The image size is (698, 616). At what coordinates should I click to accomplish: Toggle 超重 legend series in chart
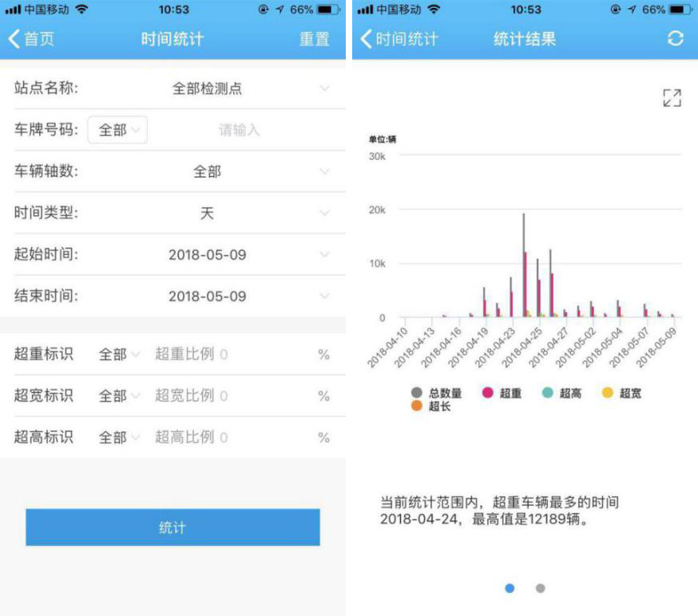[x=502, y=393]
